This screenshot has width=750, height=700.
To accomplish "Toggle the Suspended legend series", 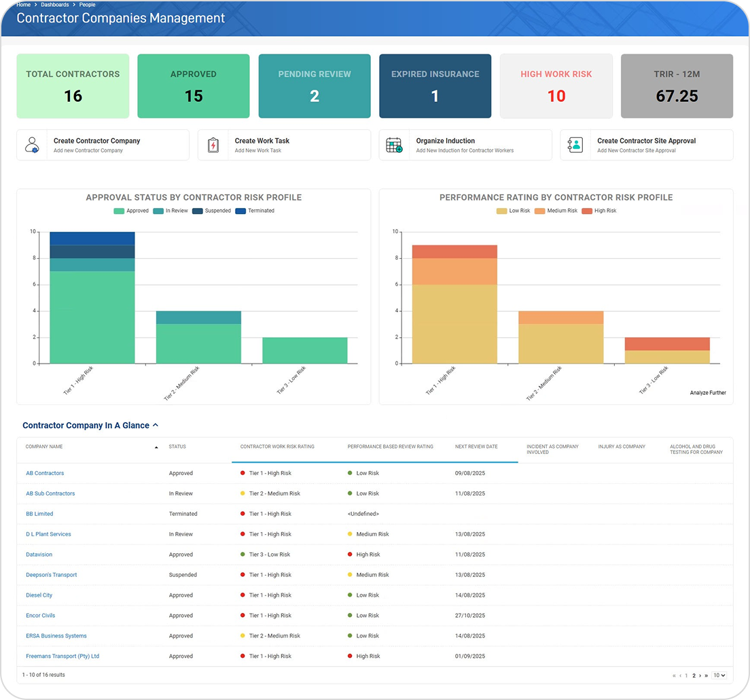I will click(212, 211).
